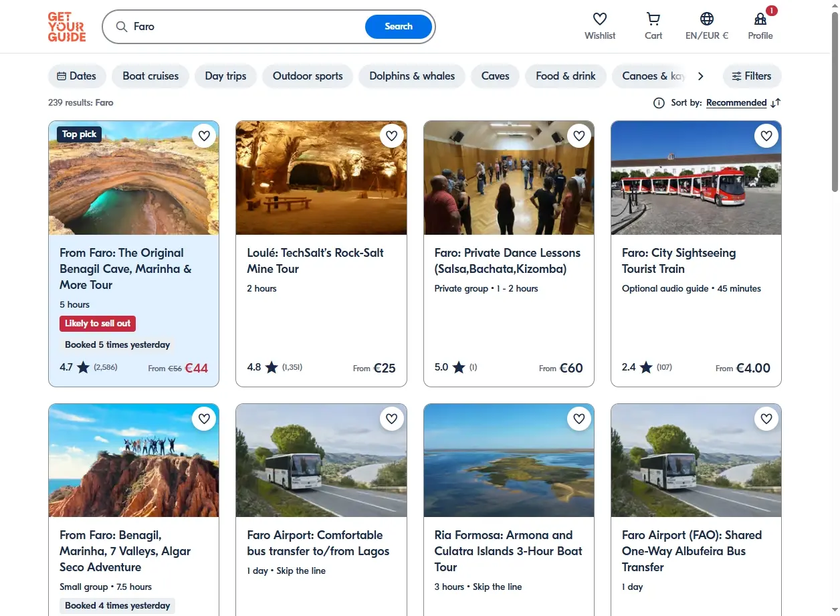Click the €60 price on the dance lessons card
Image resolution: width=840 pixels, height=616 pixels.
point(571,367)
